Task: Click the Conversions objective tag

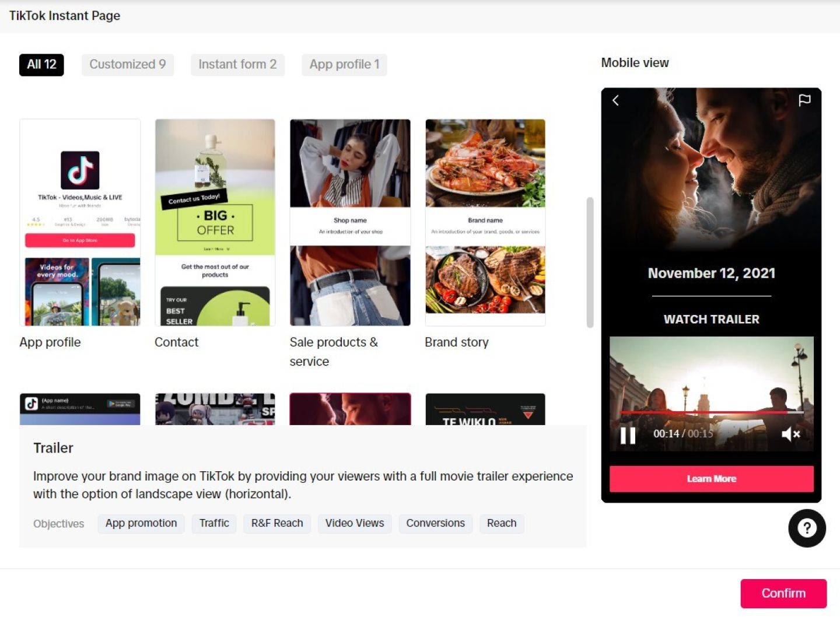Action: click(435, 523)
